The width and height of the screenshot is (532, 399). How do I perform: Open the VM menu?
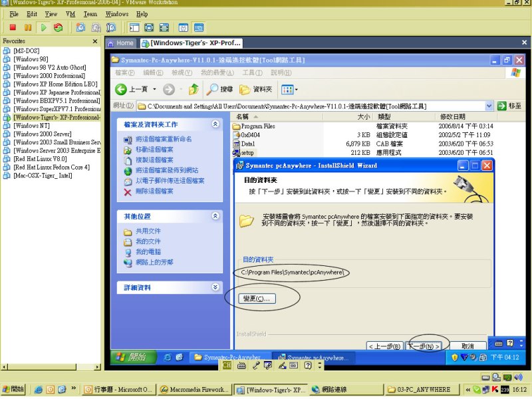70,14
